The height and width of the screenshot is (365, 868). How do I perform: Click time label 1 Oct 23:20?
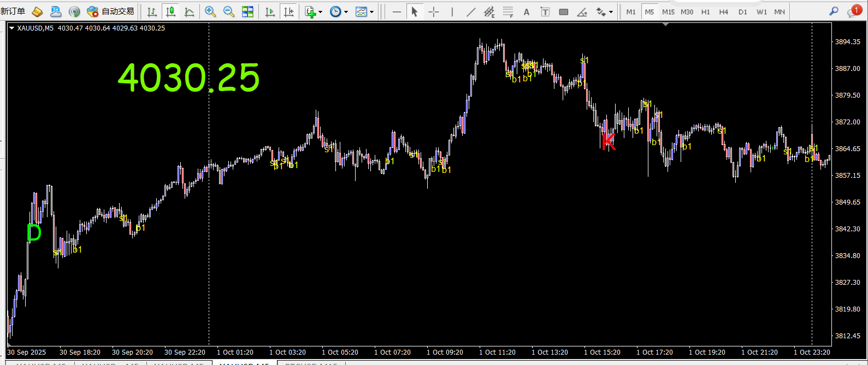tap(812, 352)
